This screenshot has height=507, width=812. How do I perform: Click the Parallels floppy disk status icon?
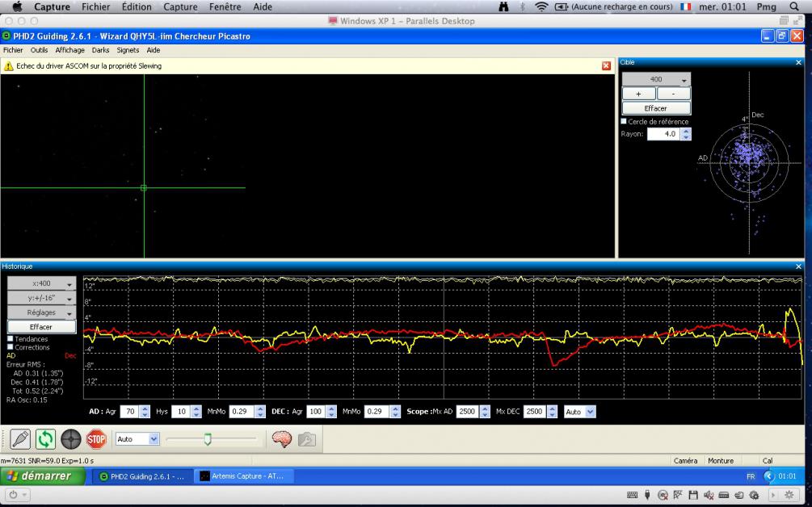(x=693, y=495)
